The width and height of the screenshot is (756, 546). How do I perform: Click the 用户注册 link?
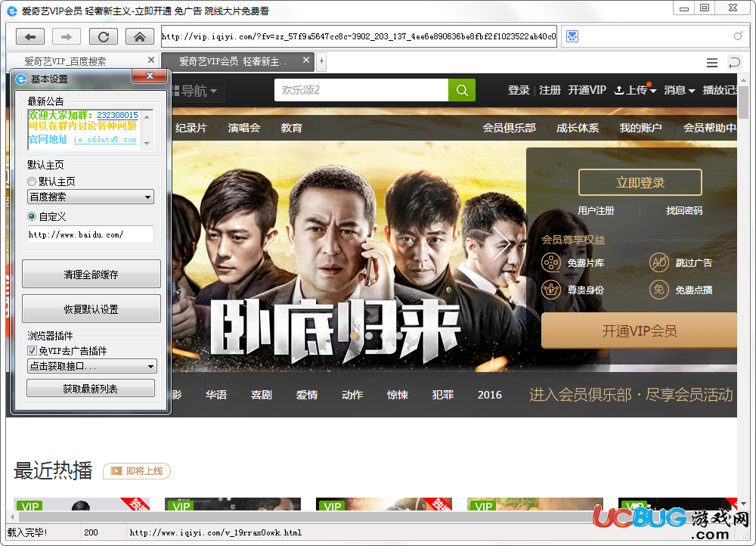pos(596,210)
